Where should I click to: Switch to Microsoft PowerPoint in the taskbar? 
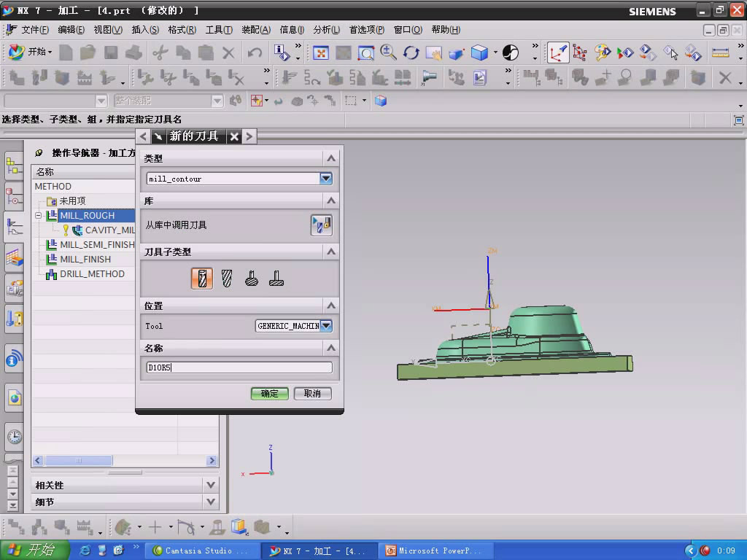pos(436,551)
